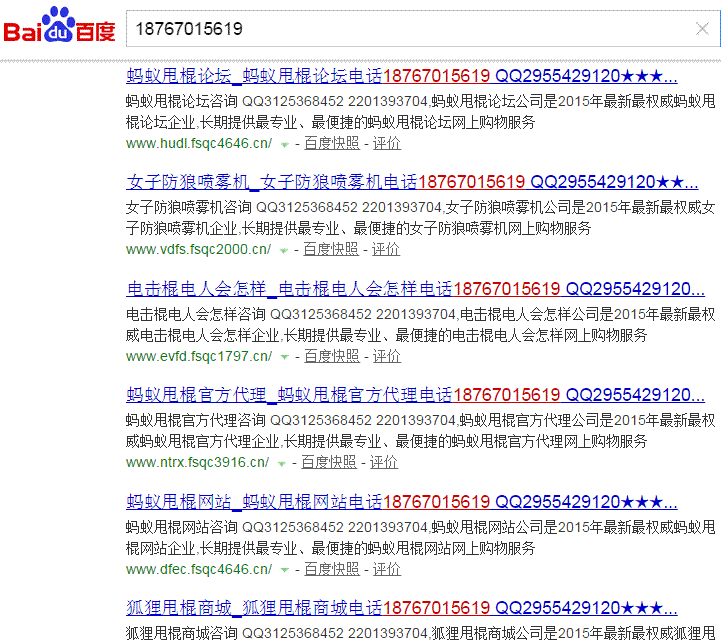
Task: Open 百度快照 for www.hudl.fsqc4646.cn result
Action: point(332,143)
